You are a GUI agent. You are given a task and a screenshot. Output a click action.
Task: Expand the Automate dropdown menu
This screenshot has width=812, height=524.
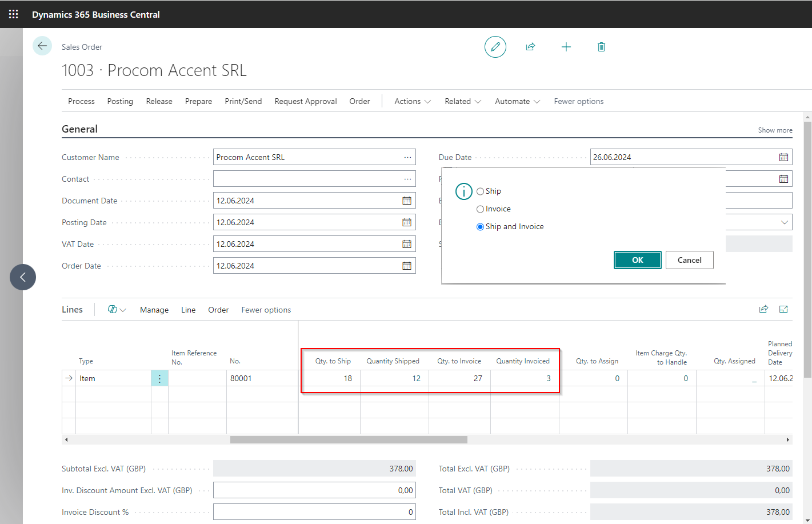[x=518, y=101]
